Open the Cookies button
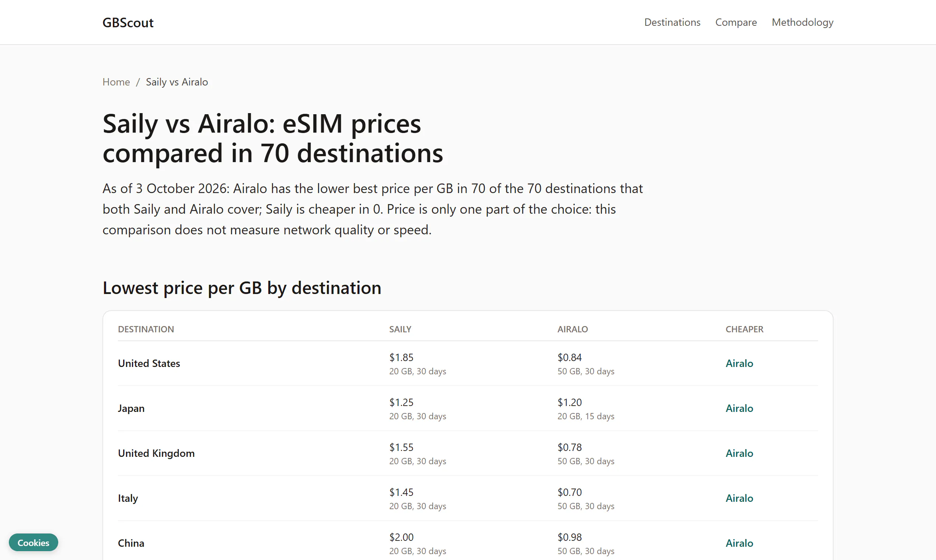This screenshot has width=936, height=560. point(34,542)
